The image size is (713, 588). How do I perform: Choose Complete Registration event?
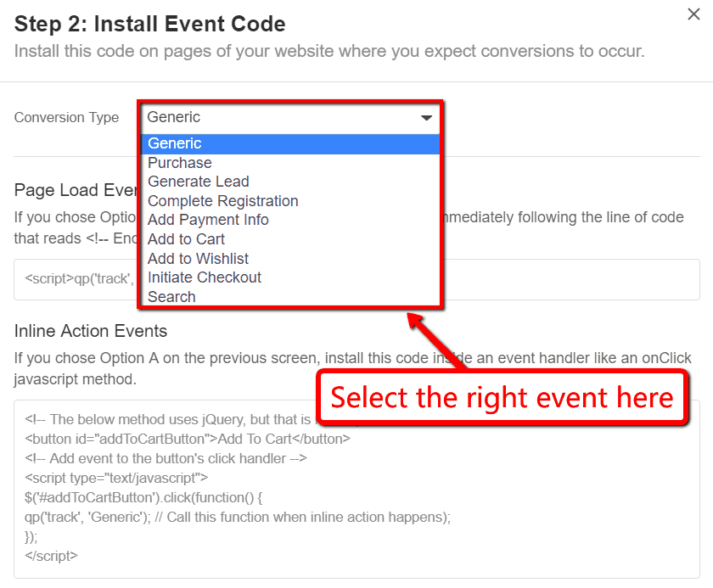click(x=222, y=200)
